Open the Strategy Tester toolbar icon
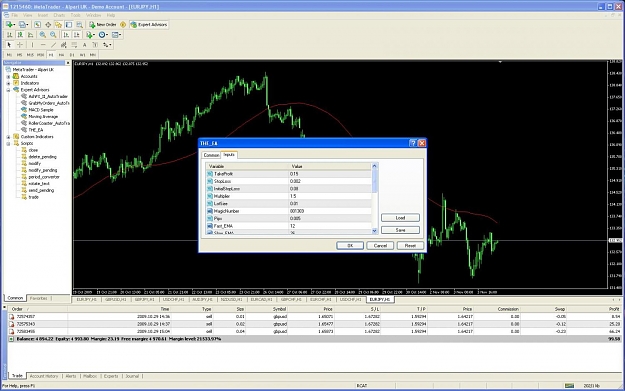 point(79,25)
